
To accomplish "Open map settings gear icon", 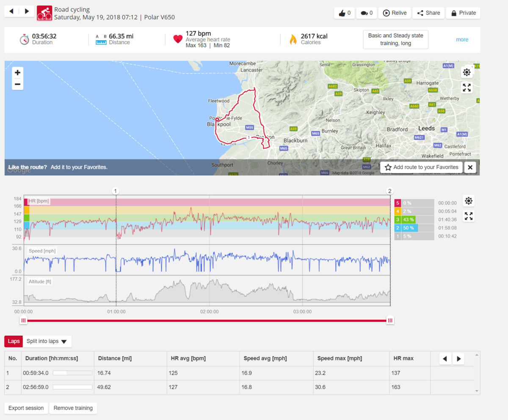I will tap(467, 72).
